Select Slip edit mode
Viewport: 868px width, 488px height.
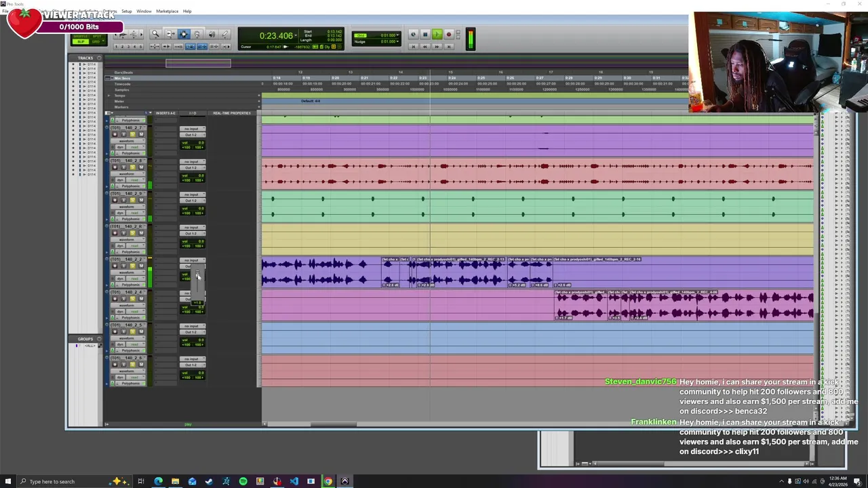(x=80, y=42)
